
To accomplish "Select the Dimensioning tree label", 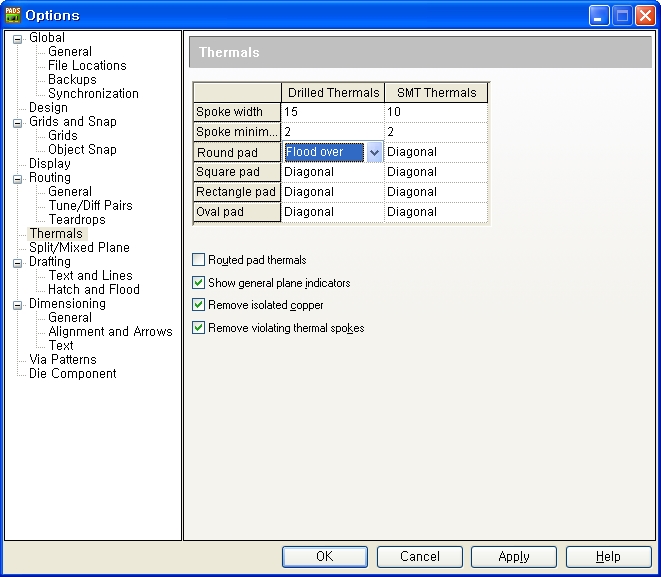I will [x=67, y=303].
